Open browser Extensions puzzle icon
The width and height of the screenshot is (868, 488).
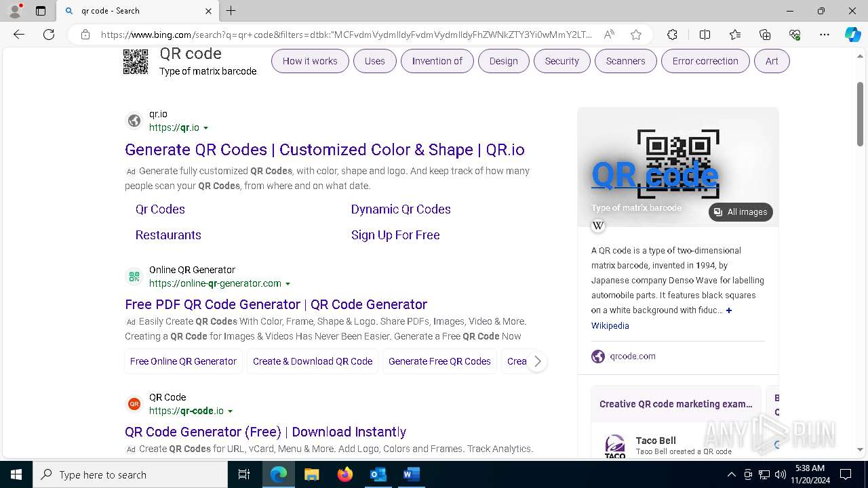[x=672, y=35]
